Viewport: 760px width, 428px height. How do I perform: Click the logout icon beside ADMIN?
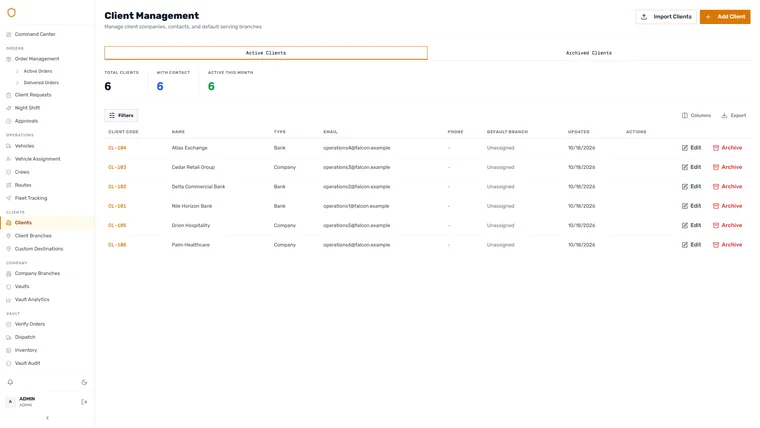[84, 402]
